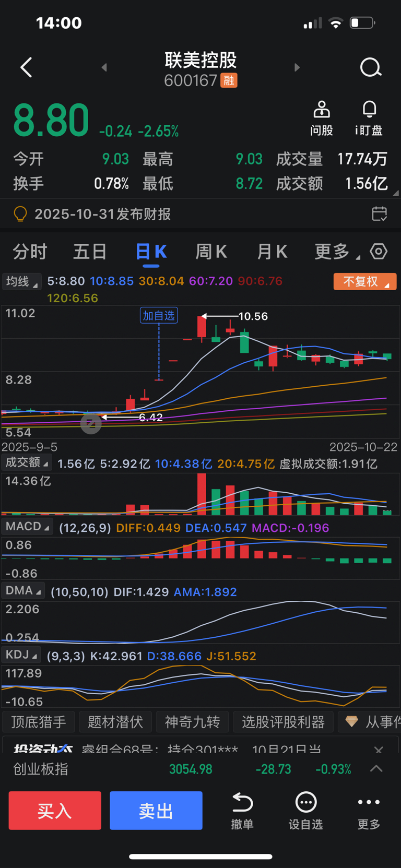
Task: Tap the 120:6.56 moving average value
Action: [73, 298]
